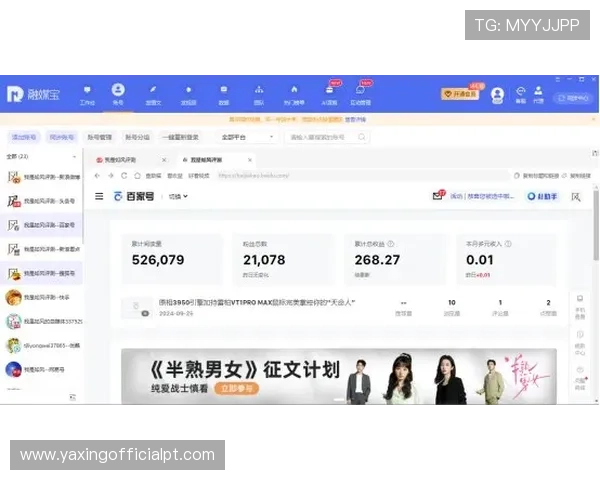Viewport: 600px width, 480px height.
Task: Go back with the embedded browser back arrow
Action: point(97,176)
